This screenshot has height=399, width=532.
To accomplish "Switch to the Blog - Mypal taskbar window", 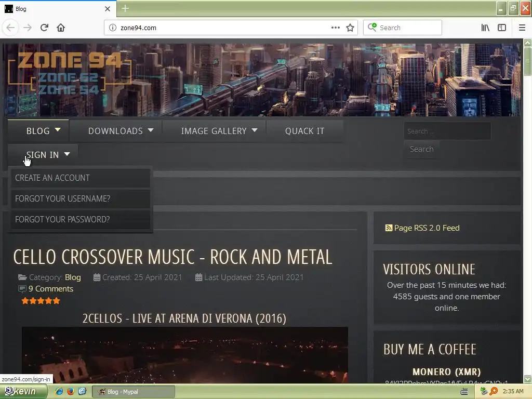I will [x=134, y=392].
